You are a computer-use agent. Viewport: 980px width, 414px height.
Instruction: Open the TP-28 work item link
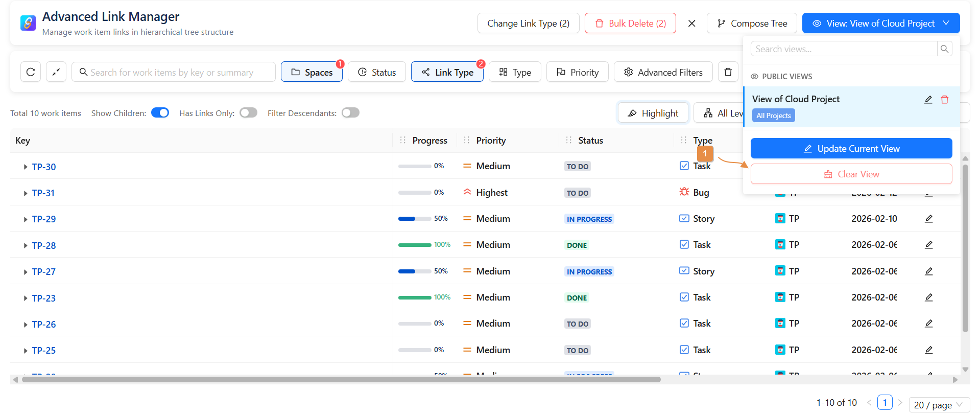pos(44,246)
